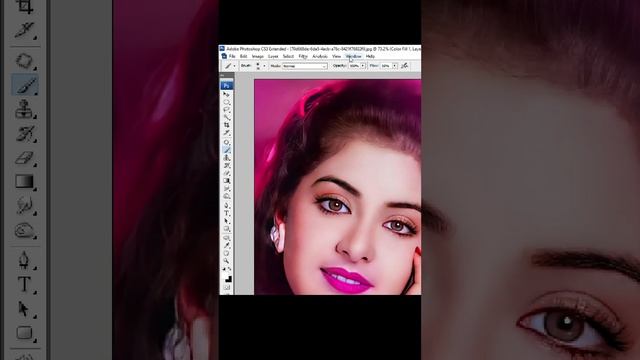Select the Brush tool in enlarged left toolbar
This screenshot has height=360, width=640.
point(25,85)
